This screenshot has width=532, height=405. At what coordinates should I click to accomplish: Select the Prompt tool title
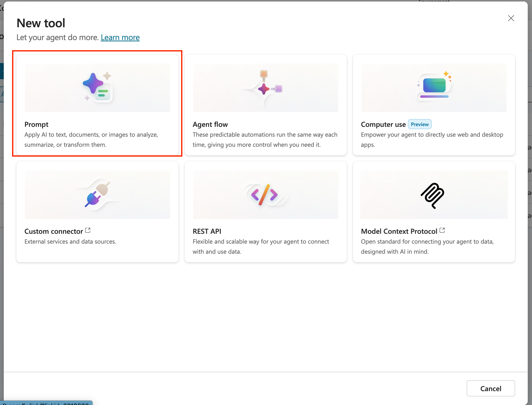(36, 125)
